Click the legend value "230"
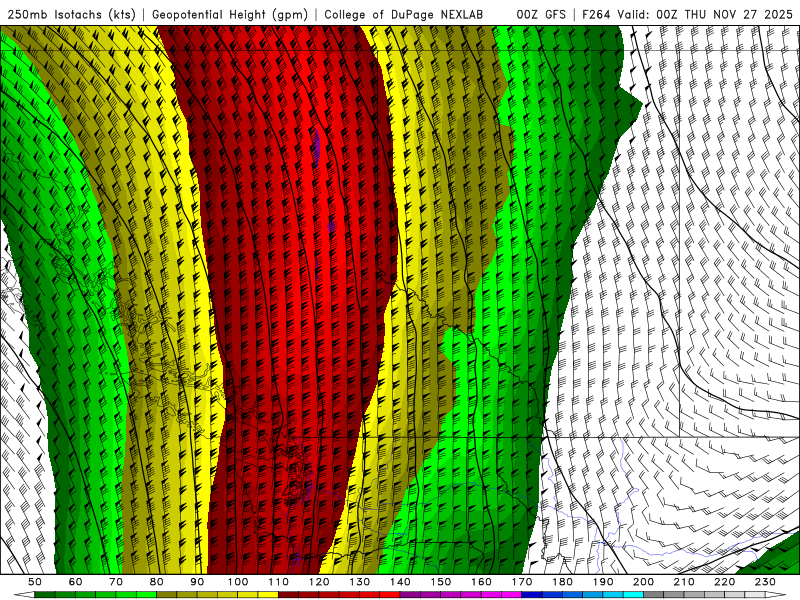This screenshot has width=800, height=600. [765, 582]
